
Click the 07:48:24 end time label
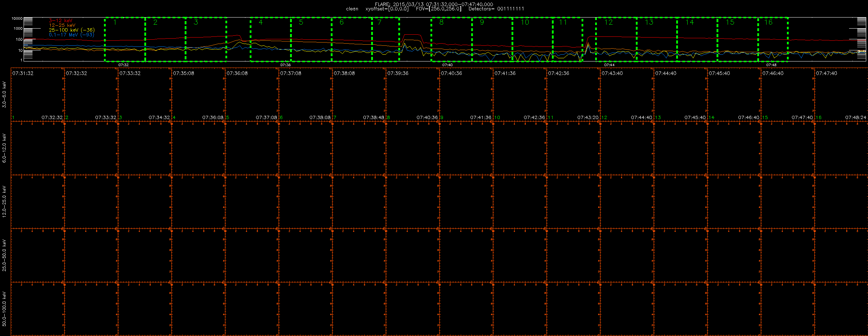(855, 118)
